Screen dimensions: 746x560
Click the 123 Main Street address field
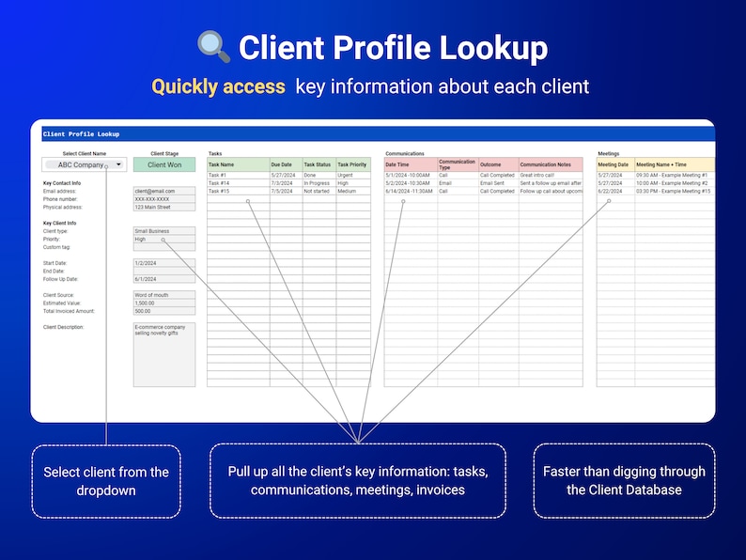pos(164,207)
